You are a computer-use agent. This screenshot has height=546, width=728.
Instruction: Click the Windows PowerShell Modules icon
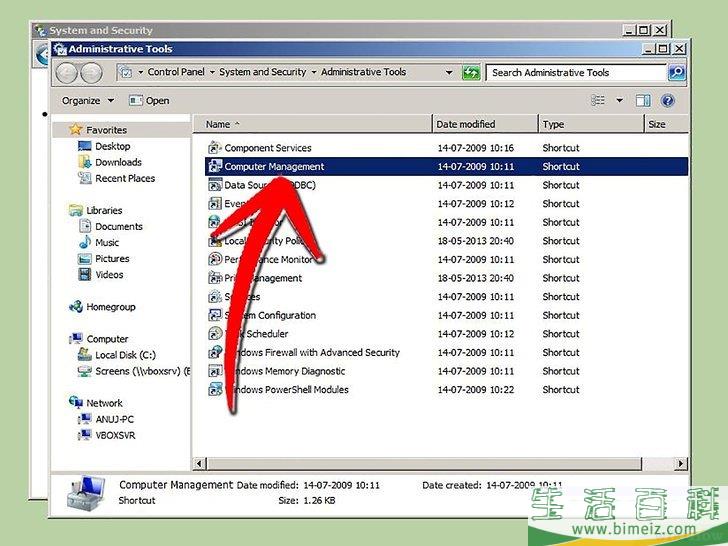214,389
